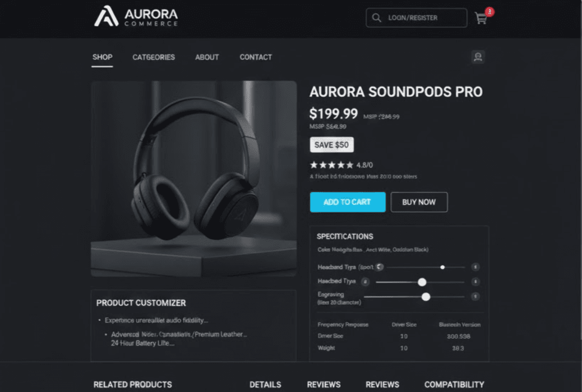Click the Add to Cart button
The width and height of the screenshot is (582, 392).
tap(348, 202)
